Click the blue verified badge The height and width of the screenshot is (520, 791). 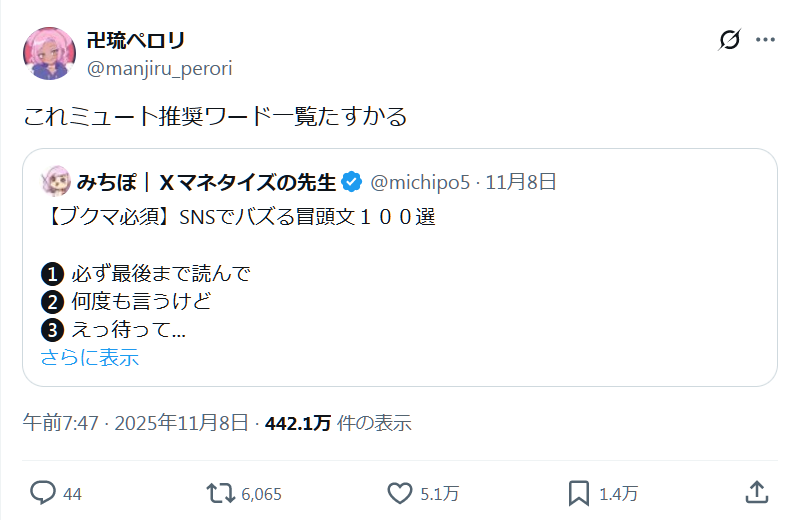[351, 182]
